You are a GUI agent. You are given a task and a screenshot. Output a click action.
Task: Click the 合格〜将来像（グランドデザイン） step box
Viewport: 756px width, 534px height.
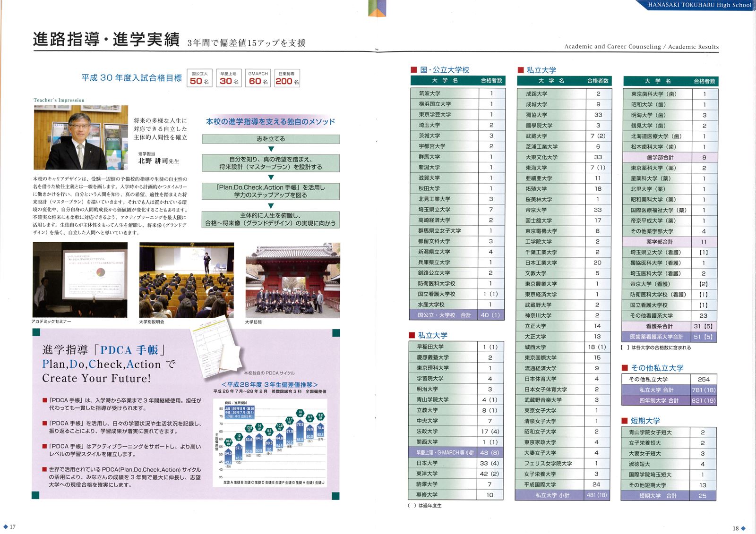click(271, 219)
